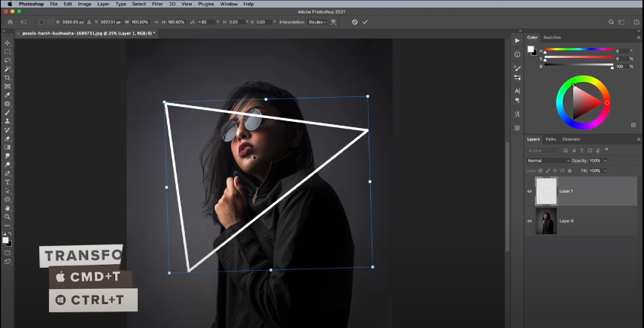644x328 pixels.
Task: Select the Hand tool
Action: [x=8, y=208]
